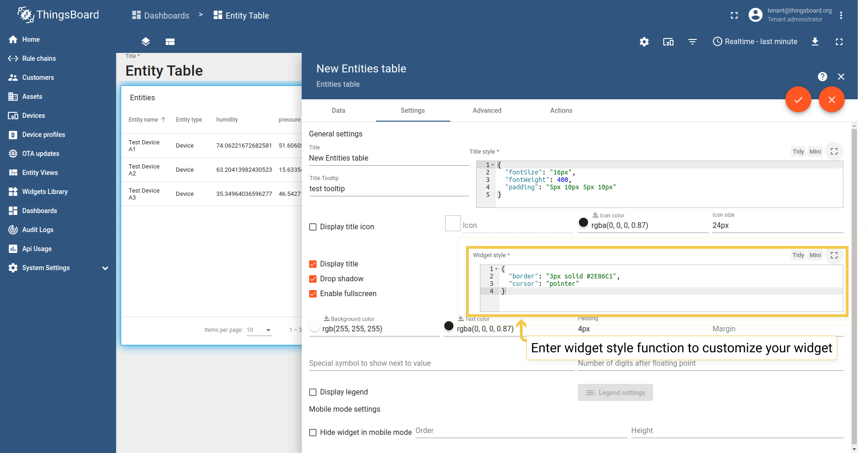The height and width of the screenshot is (453, 868).
Task: Check the Display legend checkbox
Action: (313, 392)
